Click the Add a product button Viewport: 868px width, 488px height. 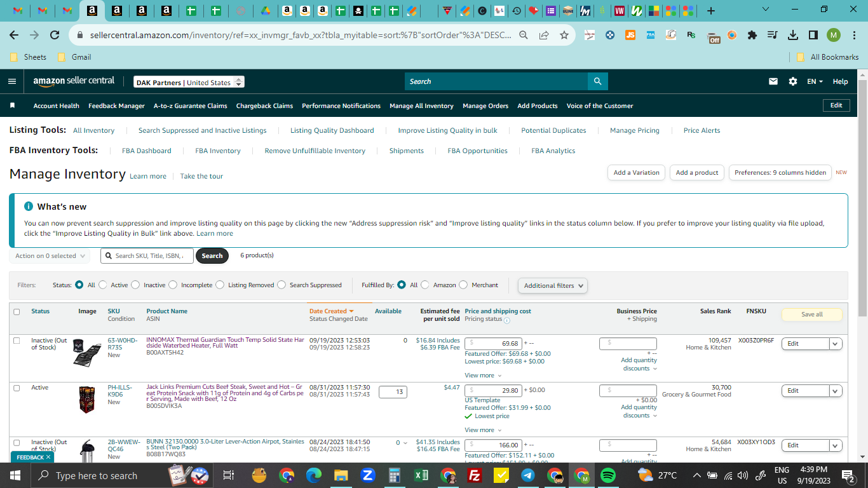pos(697,172)
